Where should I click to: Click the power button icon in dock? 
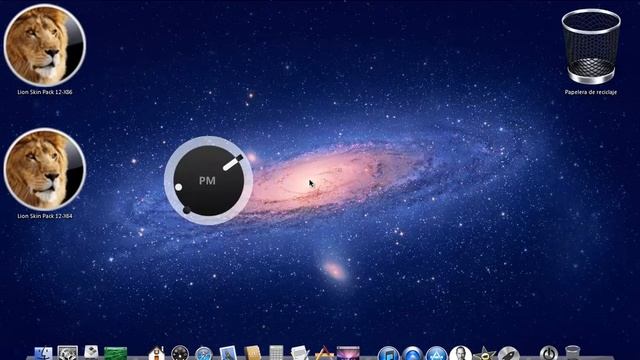point(549,353)
